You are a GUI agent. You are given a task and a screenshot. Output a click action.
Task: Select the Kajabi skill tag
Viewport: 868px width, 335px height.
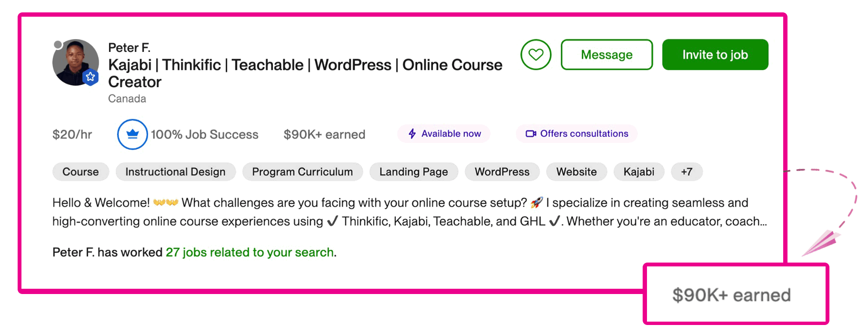[x=639, y=172]
